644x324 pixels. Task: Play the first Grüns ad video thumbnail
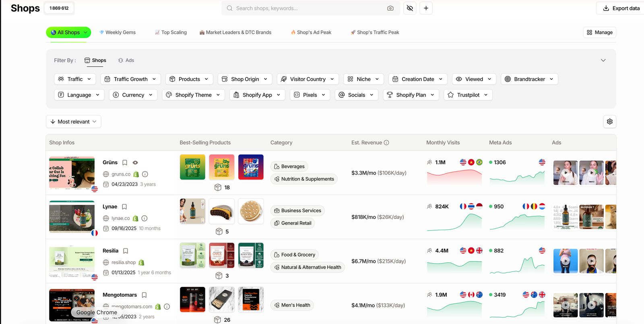[x=566, y=173]
